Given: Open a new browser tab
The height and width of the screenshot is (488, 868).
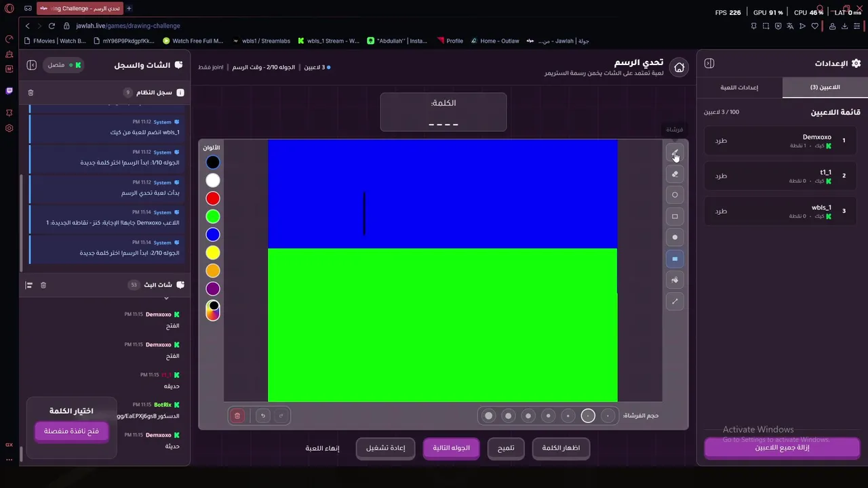Looking at the screenshot, I should (x=129, y=8).
